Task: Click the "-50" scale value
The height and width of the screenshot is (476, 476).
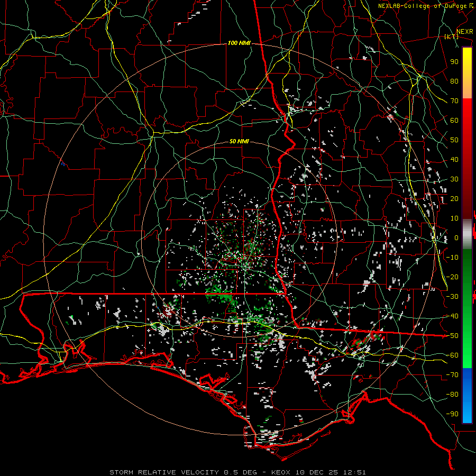Action: click(x=452, y=336)
